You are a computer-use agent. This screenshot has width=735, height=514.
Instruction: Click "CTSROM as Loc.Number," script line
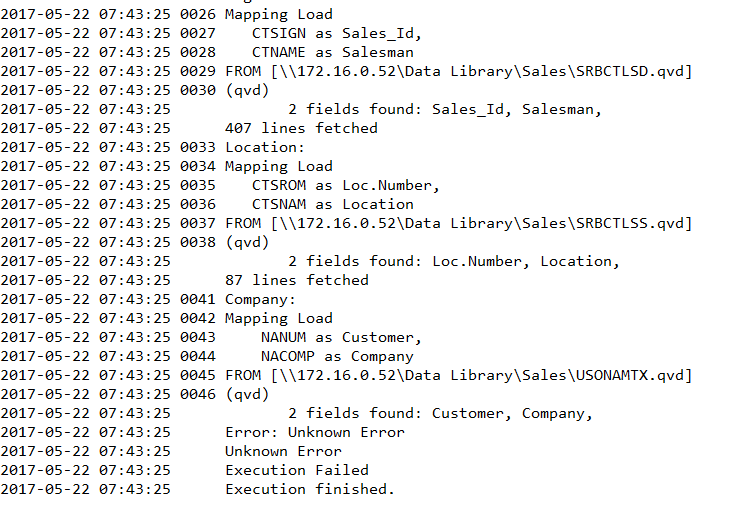pos(346,185)
